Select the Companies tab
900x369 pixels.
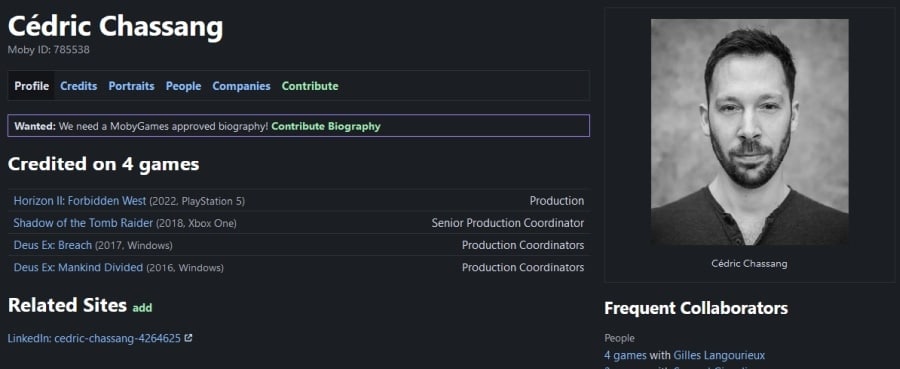[241, 86]
